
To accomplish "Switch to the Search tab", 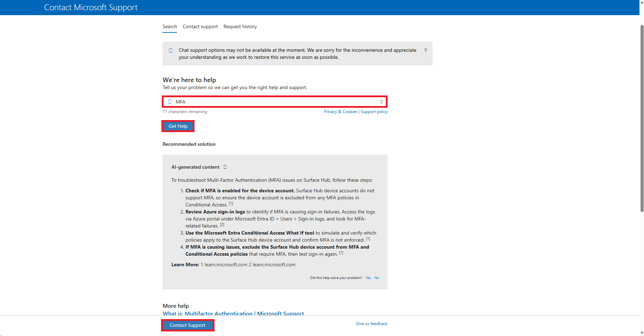I will coord(170,27).
